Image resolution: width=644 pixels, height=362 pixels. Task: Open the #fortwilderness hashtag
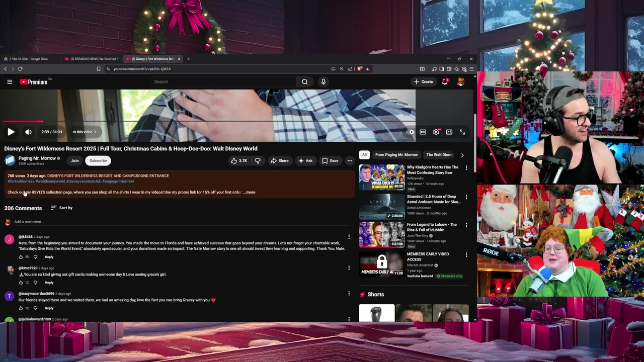(x=21, y=181)
